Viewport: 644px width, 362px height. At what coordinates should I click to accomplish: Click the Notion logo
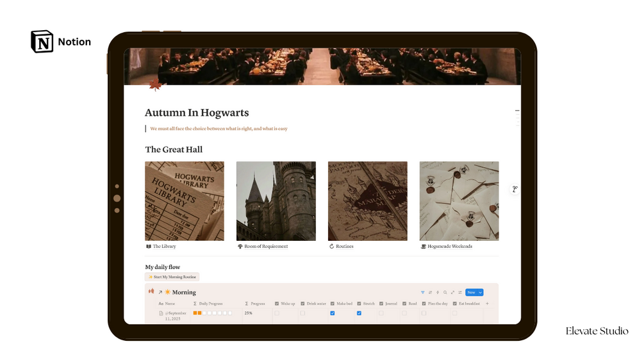42,42
